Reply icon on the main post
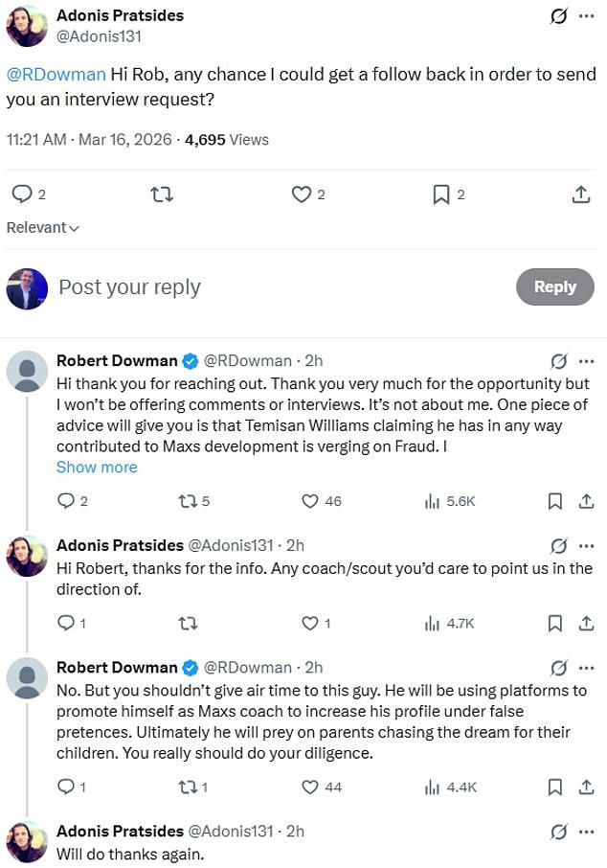Screen dimensions: 607x868 coord(21,194)
